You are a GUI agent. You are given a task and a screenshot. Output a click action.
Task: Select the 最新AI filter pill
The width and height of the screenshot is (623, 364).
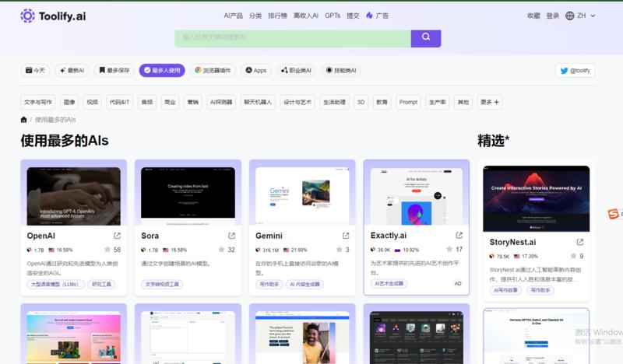tap(72, 70)
